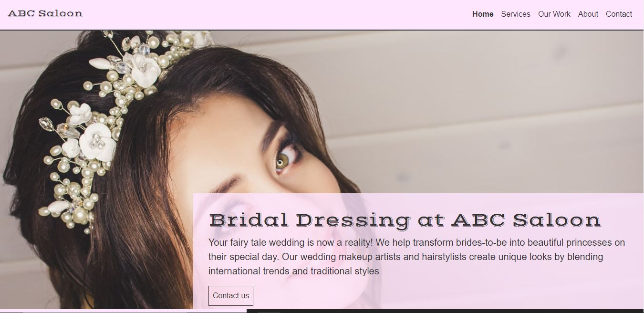Click the dark strip at the page bottom
Viewport: 644px width, 313px height.
[445, 311]
